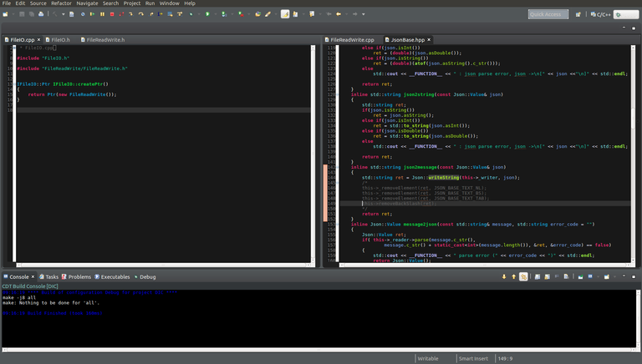Click the Build hammer icon
Viewport: 642px width, 364px height.
pyautogui.click(x=54, y=14)
